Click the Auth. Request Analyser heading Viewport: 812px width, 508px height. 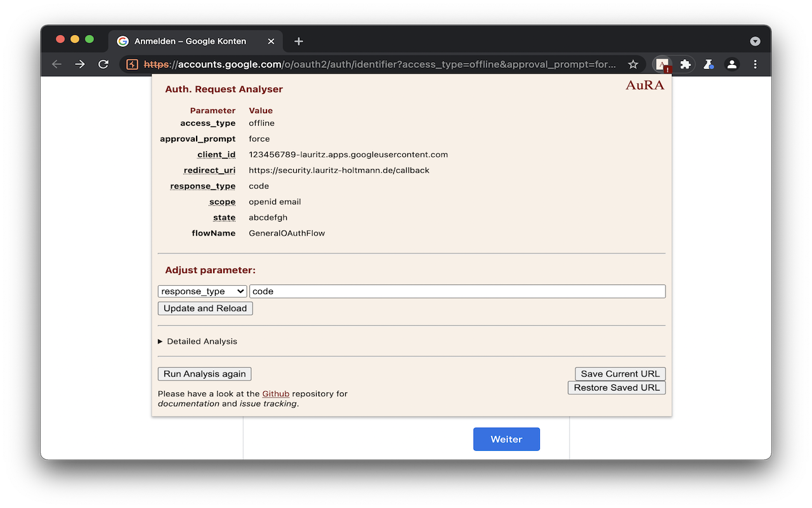tap(224, 90)
